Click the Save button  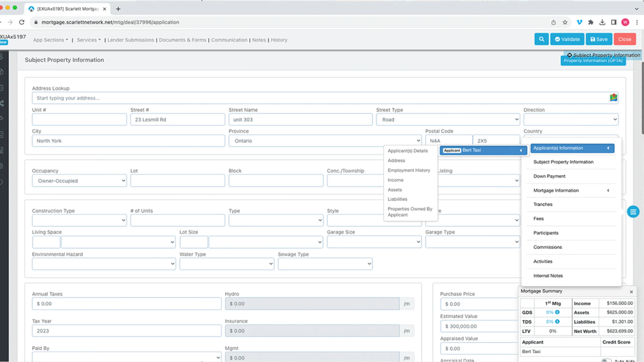pyautogui.click(x=599, y=39)
